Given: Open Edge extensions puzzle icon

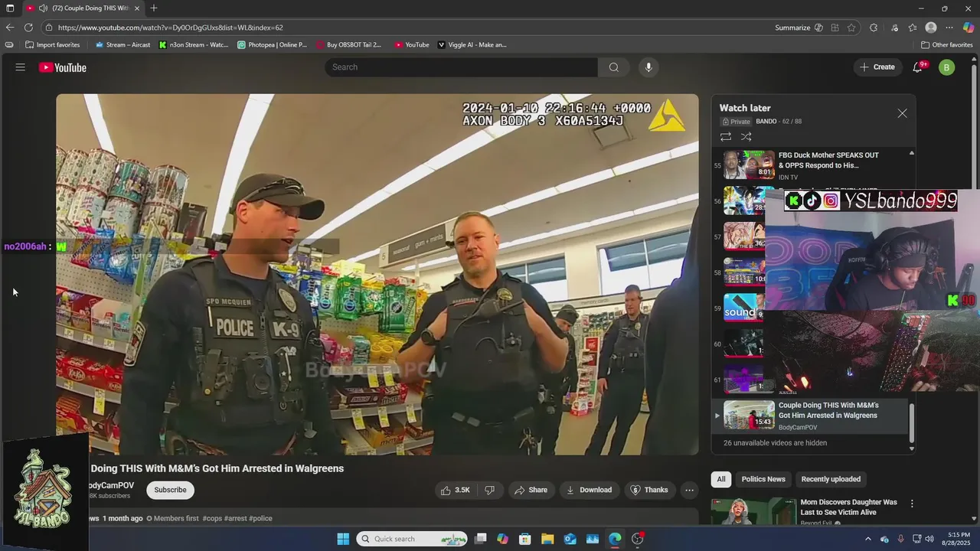Looking at the screenshot, I should 874,28.
